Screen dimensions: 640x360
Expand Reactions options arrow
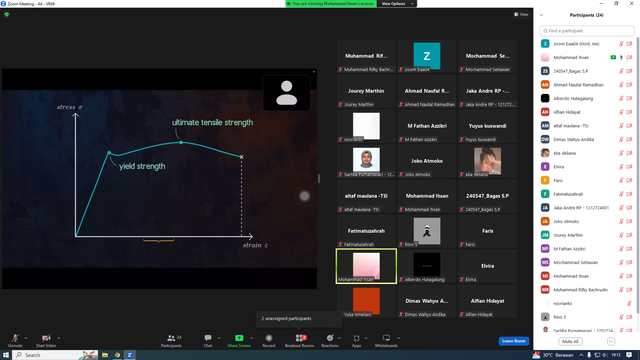coord(339,338)
